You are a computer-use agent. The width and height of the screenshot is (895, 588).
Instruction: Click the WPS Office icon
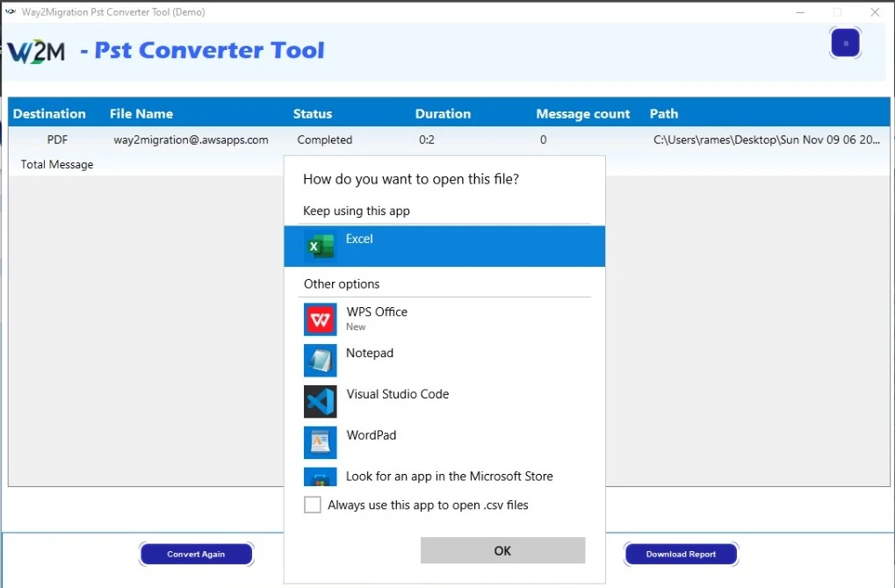[321, 319]
